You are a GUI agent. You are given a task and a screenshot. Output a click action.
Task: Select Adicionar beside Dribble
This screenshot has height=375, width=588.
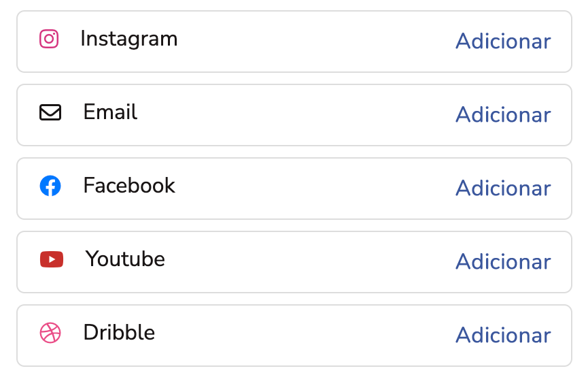pyautogui.click(x=502, y=336)
